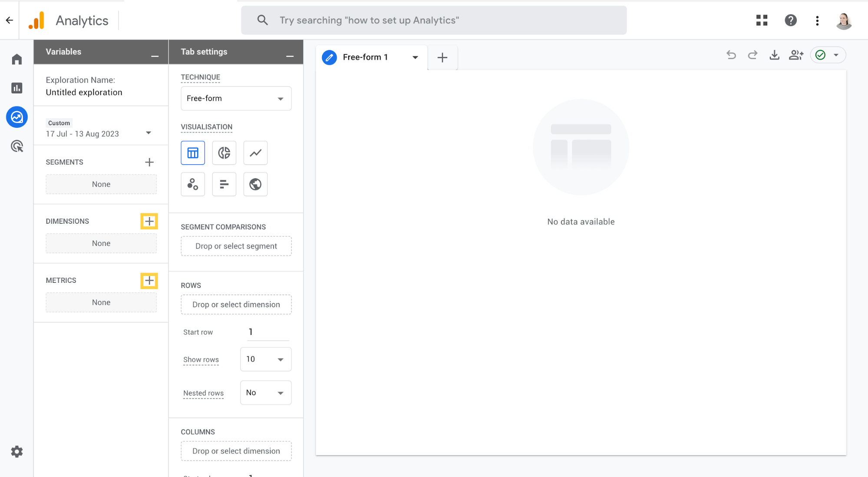Add a new metric with plus icon
This screenshot has width=868, height=477.
[x=149, y=280]
